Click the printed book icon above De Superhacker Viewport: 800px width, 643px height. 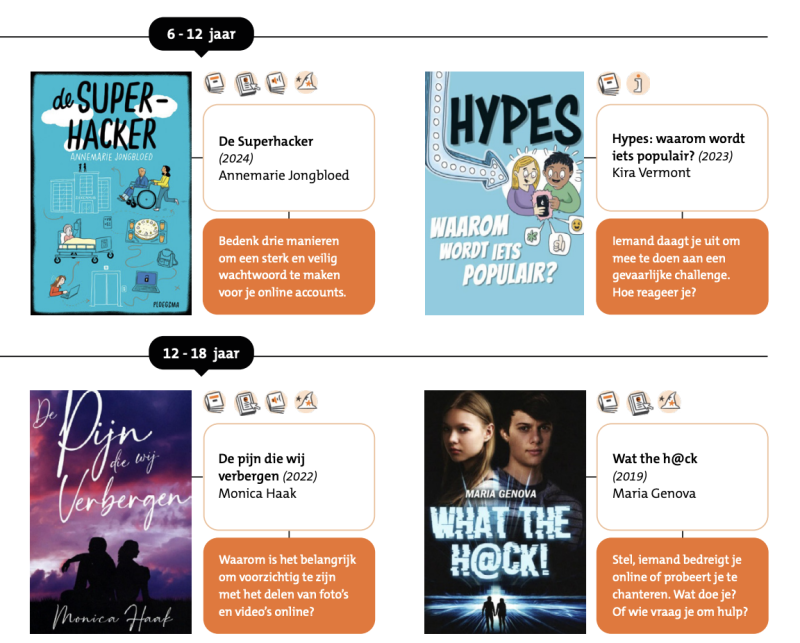pos(215,83)
